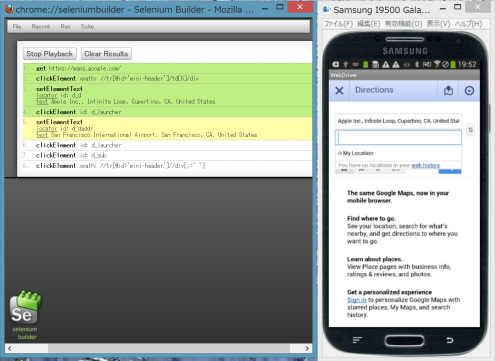Viewport: 495px width, 361px height.
Task: Click the horizontal scrollbar right arrow
Action: pyautogui.click(x=307, y=348)
